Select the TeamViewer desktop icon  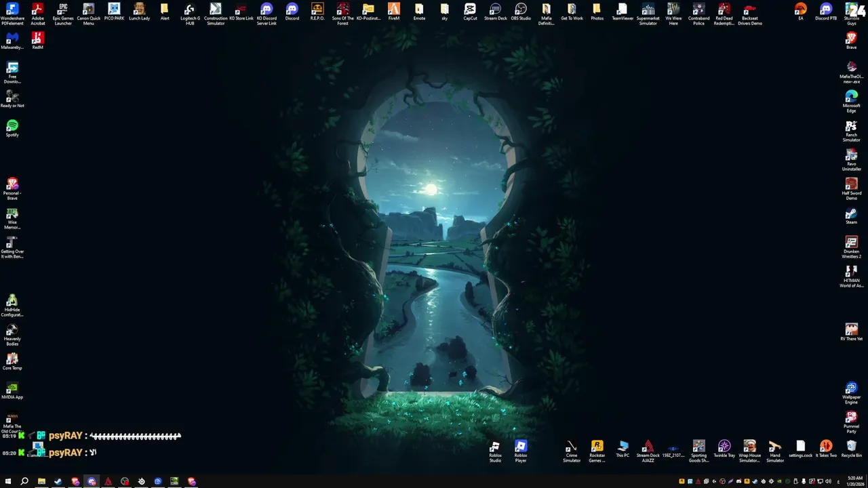click(623, 12)
